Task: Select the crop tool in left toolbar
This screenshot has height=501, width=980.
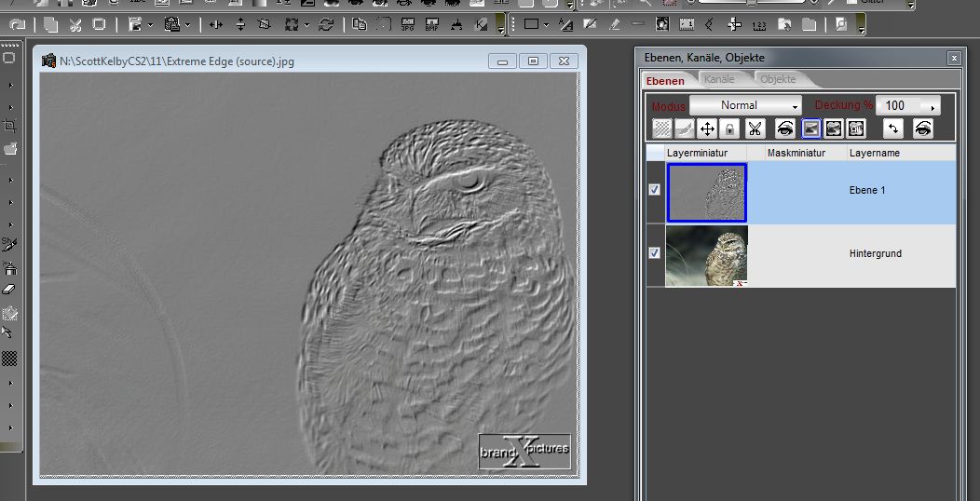Action: click(x=9, y=125)
